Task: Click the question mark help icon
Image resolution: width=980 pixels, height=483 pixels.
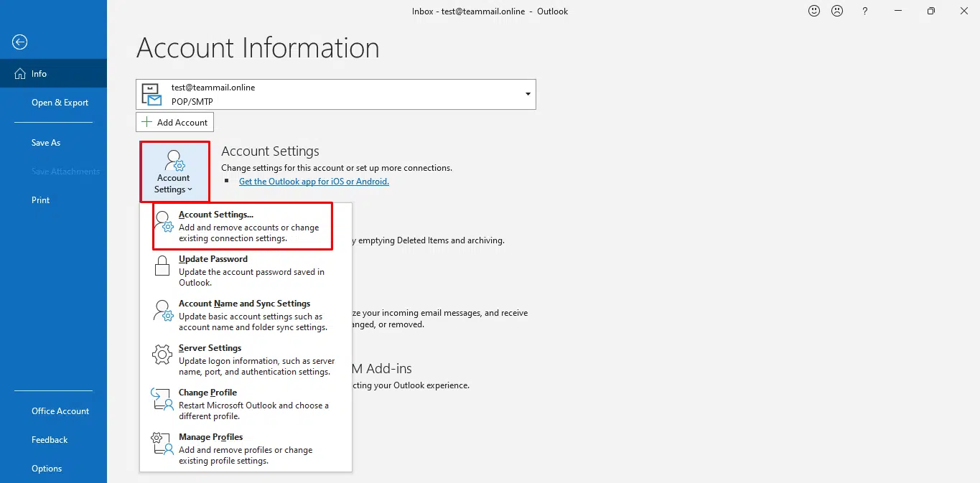Action: tap(865, 11)
